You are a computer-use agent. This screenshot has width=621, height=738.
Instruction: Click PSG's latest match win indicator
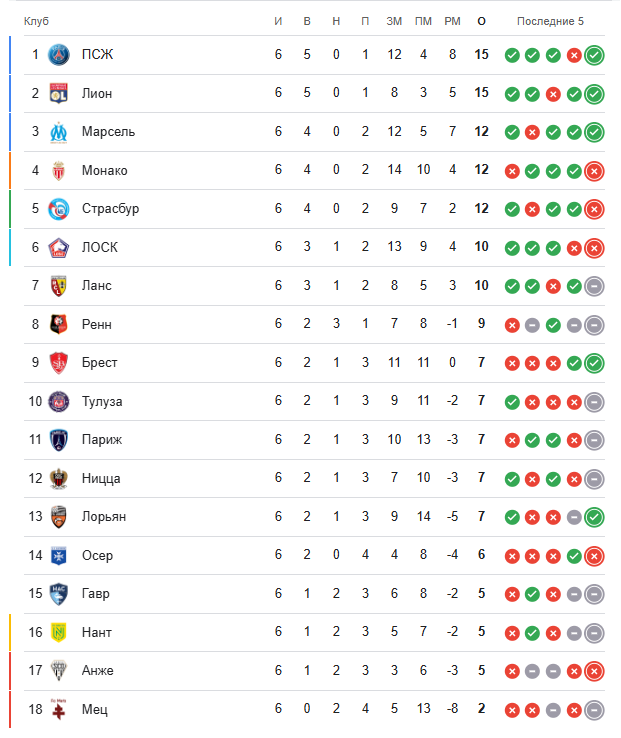[x=594, y=55]
